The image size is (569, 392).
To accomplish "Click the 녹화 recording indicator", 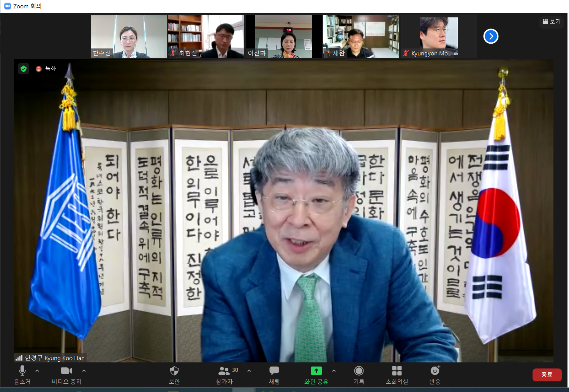I will pos(46,69).
